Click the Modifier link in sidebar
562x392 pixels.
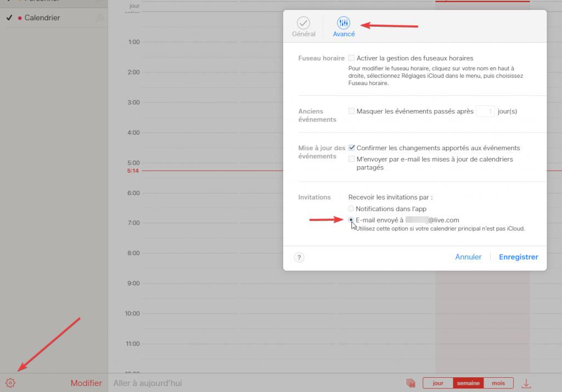pyautogui.click(x=86, y=383)
